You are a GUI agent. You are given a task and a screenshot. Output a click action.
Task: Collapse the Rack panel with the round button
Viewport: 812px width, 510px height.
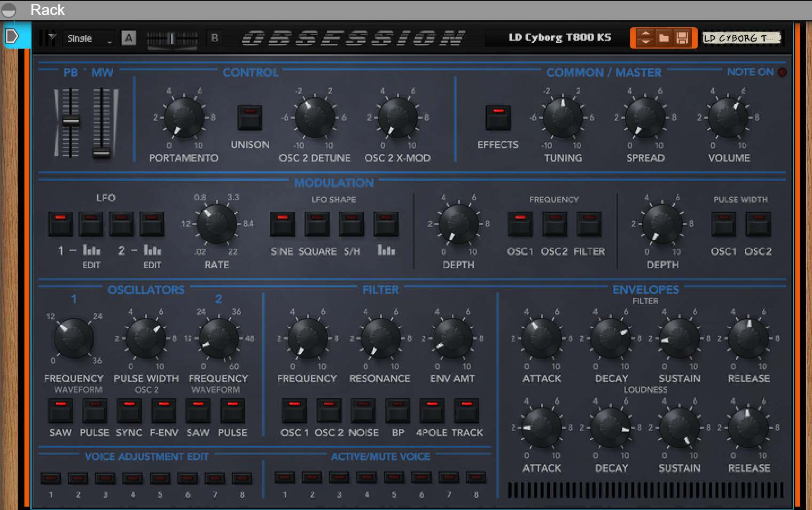(9, 10)
